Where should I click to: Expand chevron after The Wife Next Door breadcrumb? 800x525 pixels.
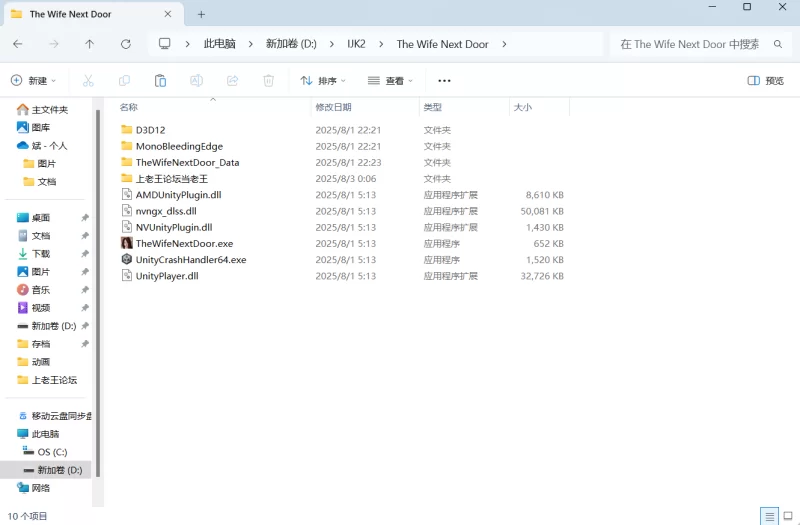pyautogui.click(x=504, y=44)
